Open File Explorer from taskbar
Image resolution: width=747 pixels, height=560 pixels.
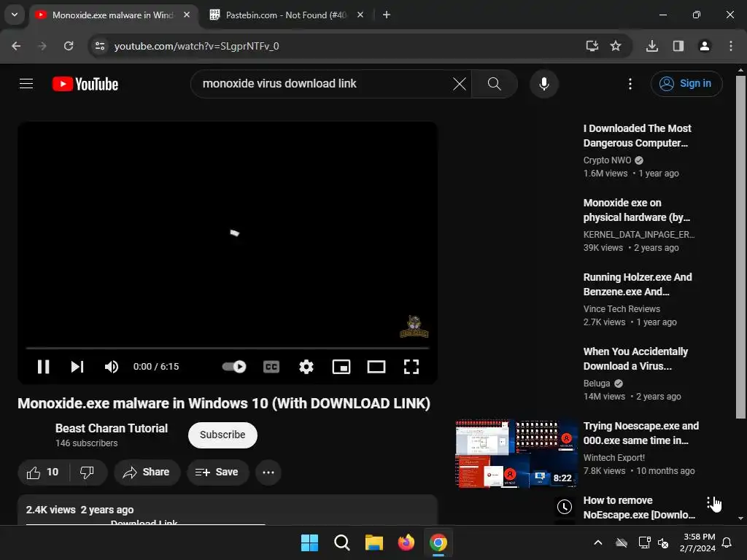pyautogui.click(x=374, y=542)
